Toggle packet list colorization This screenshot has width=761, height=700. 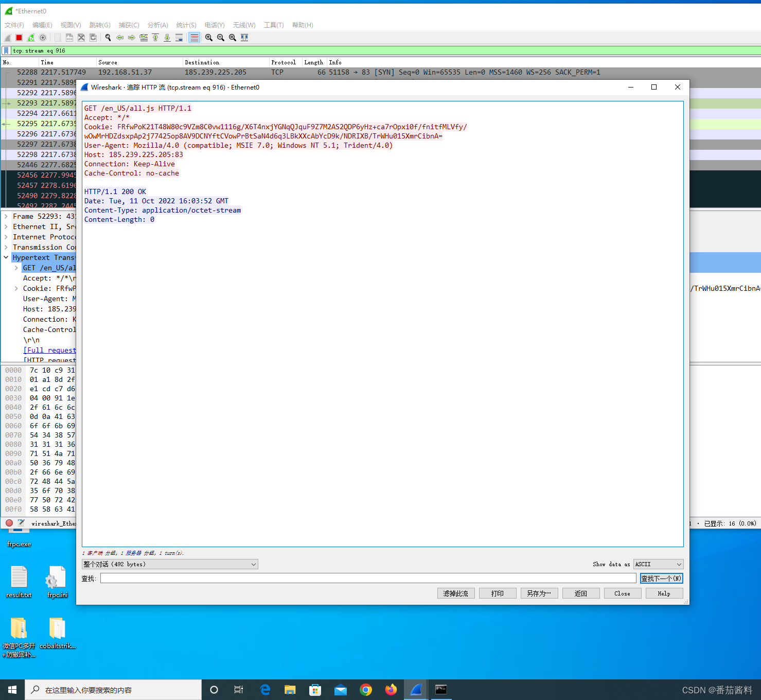(x=194, y=38)
